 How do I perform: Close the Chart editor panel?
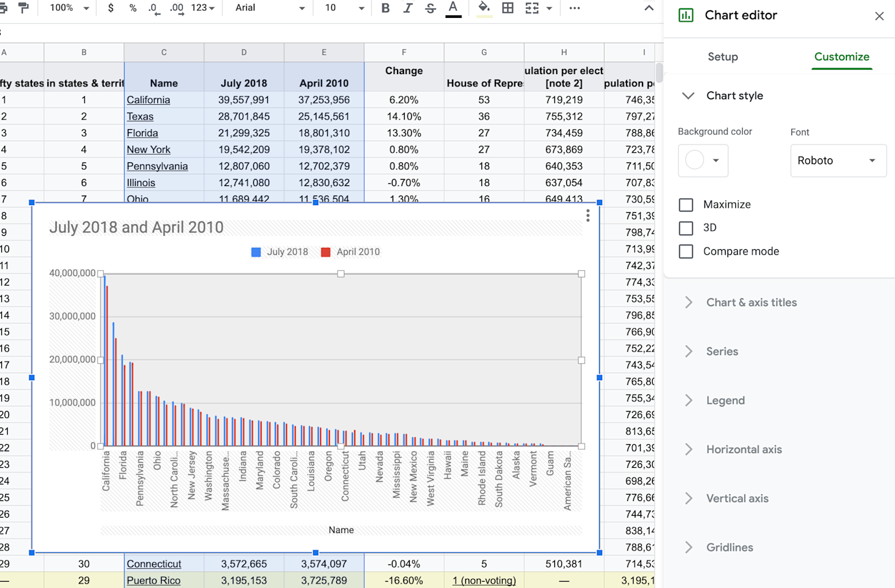pos(879,16)
